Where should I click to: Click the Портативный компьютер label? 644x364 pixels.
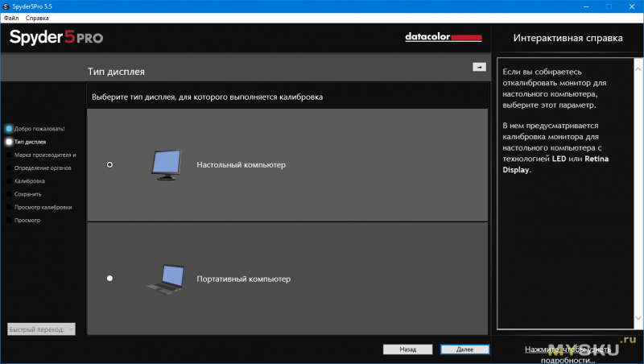click(244, 279)
